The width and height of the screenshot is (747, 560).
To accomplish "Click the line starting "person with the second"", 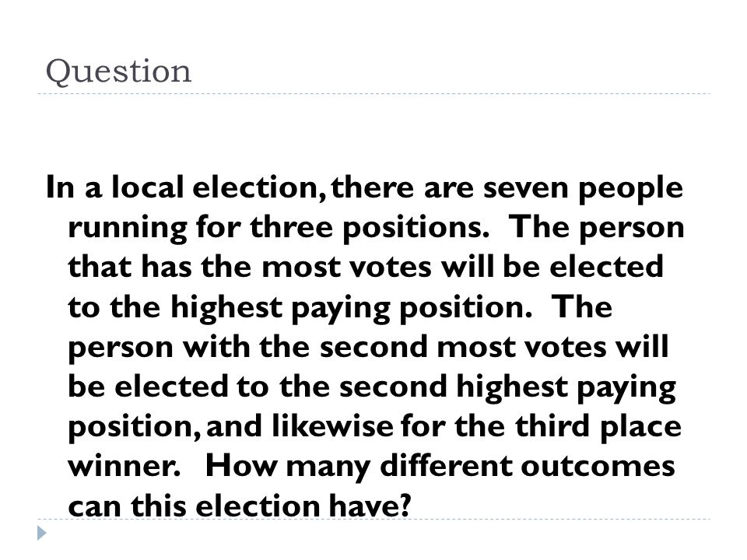I will (368, 348).
